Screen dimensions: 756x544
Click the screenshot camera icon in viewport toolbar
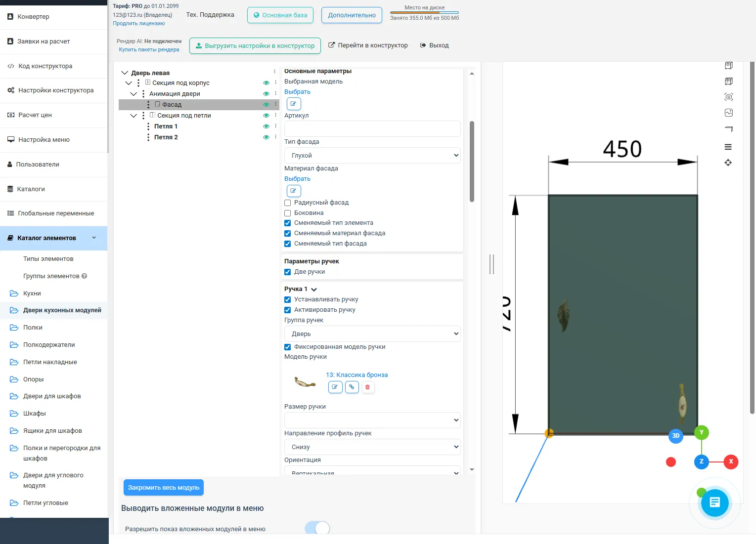(728, 97)
